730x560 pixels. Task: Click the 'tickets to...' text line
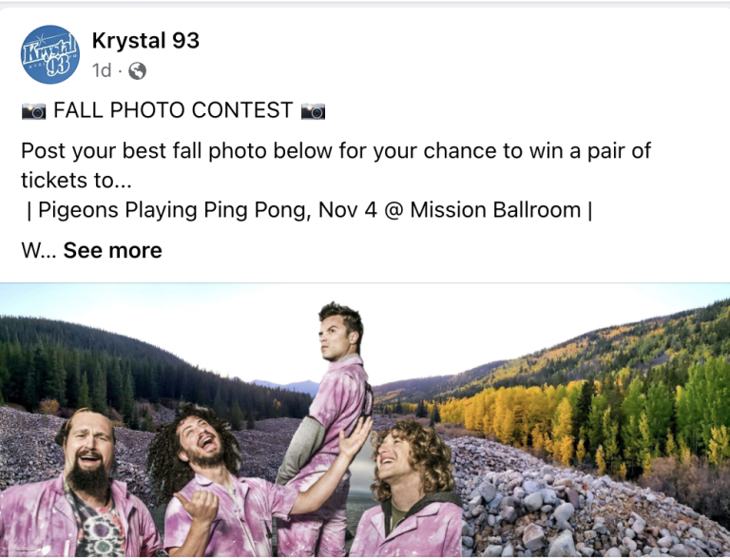(x=76, y=181)
